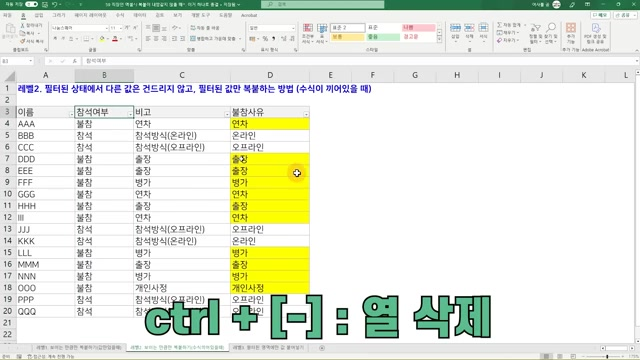640x360 pixels.
Task: Click the 메모 Comments button
Action: 600,15
